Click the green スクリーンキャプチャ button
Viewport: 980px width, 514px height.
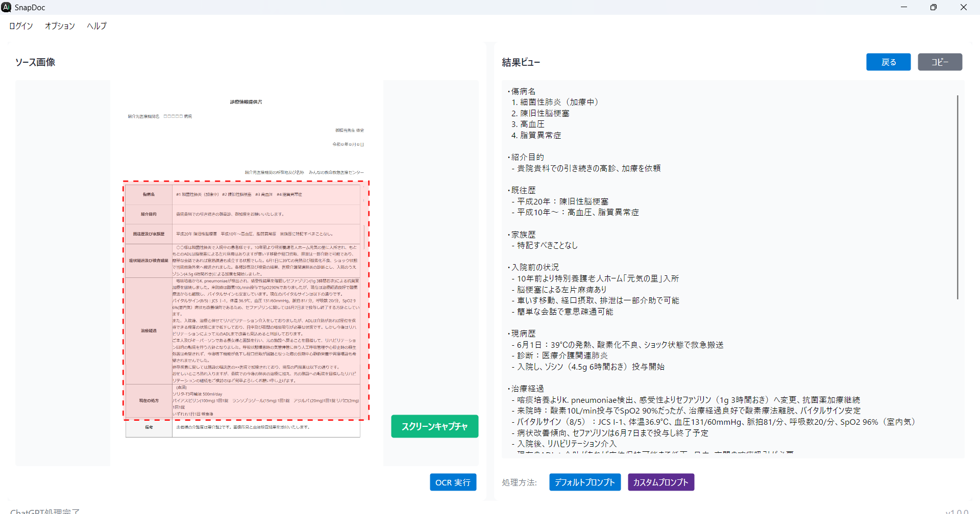click(x=434, y=426)
